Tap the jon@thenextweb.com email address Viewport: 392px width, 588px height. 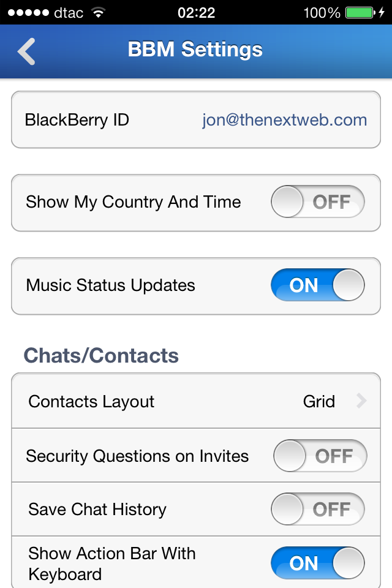pyautogui.click(x=284, y=120)
